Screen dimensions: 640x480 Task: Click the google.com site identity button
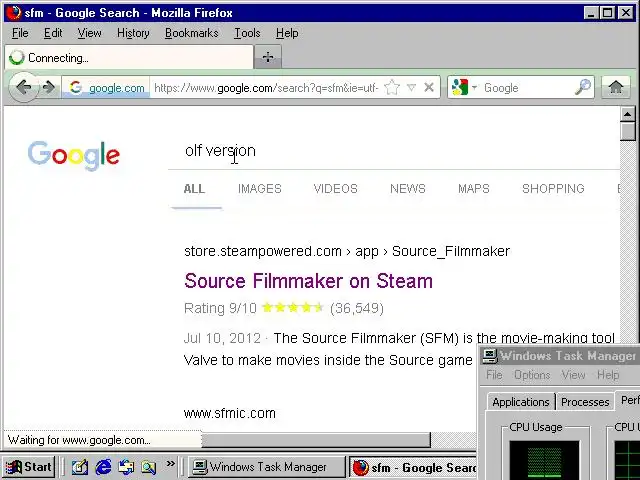(x=107, y=87)
